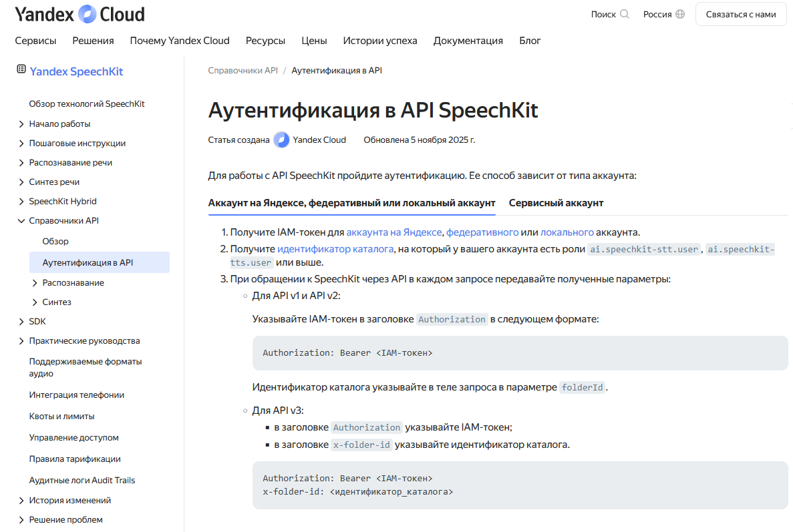Image resolution: width=793 pixels, height=532 pixels.
Task: Click the Yandex SpeechKit book icon
Action: click(x=21, y=69)
